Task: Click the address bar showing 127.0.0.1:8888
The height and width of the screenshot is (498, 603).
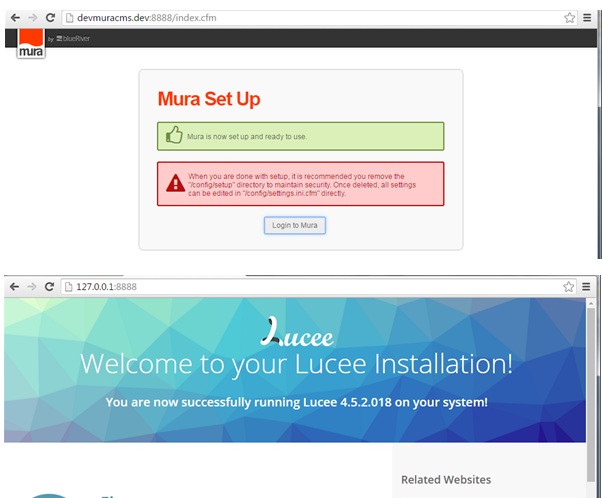Action: click(319, 287)
